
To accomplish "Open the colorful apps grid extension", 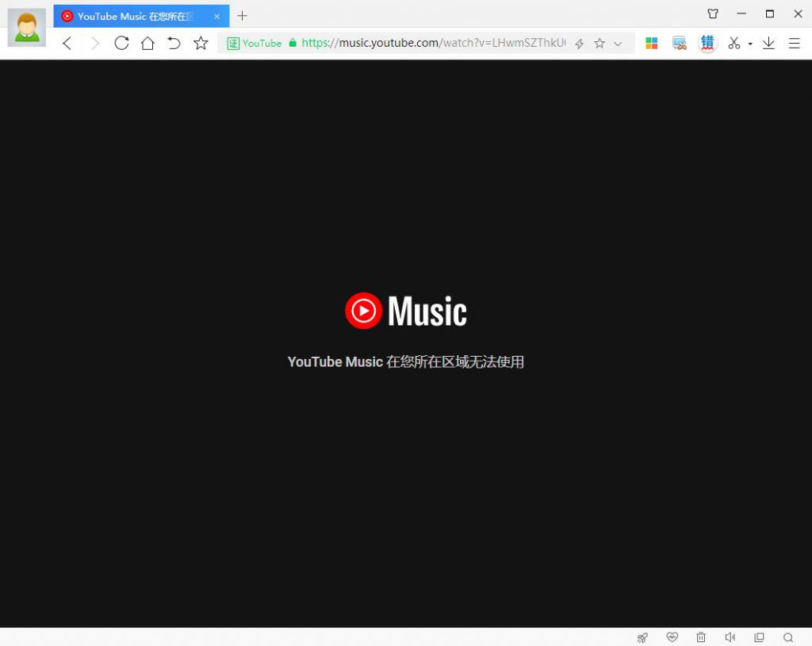I will tap(652, 43).
